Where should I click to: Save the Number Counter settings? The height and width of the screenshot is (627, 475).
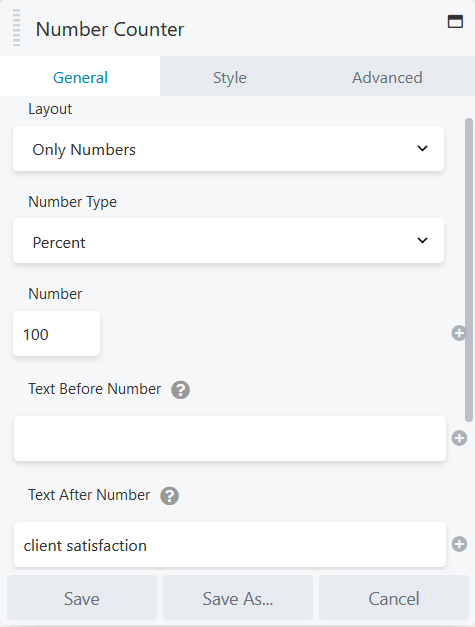click(x=82, y=598)
